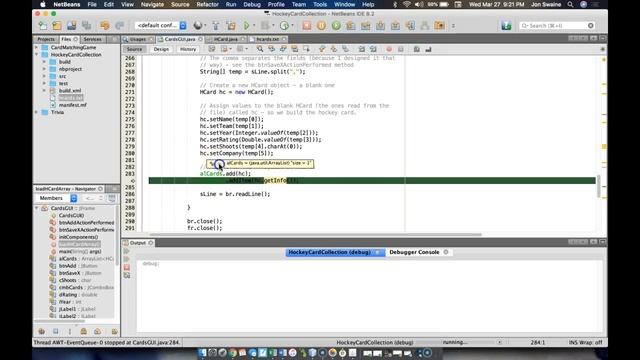Click the Rerun arrow icon in Output panel

point(127,251)
